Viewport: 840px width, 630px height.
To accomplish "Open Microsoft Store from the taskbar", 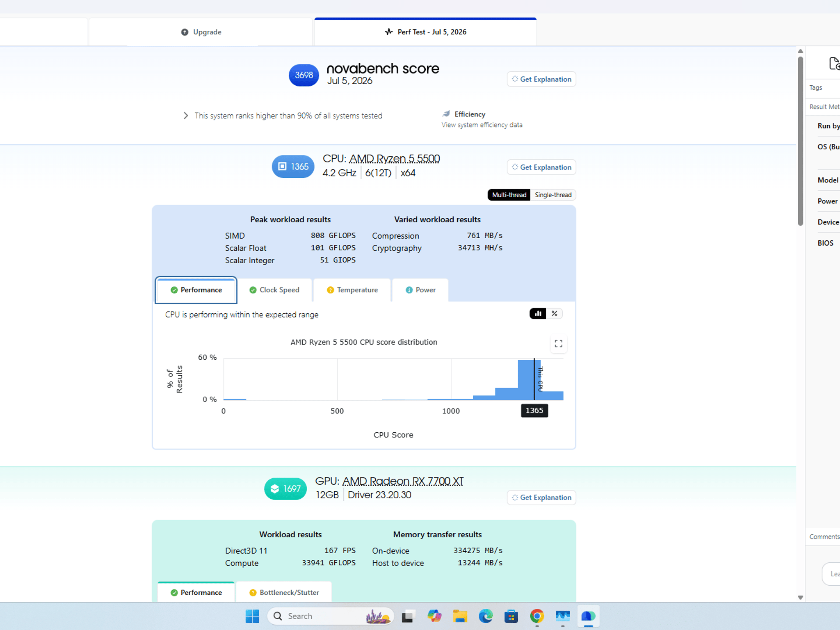I will pyautogui.click(x=511, y=616).
